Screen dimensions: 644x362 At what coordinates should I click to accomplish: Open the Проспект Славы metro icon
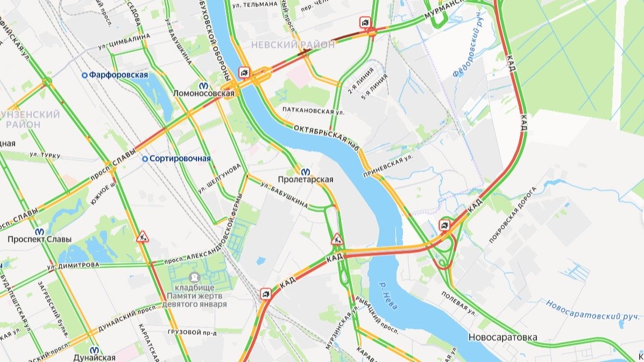[x=39, y=231]
